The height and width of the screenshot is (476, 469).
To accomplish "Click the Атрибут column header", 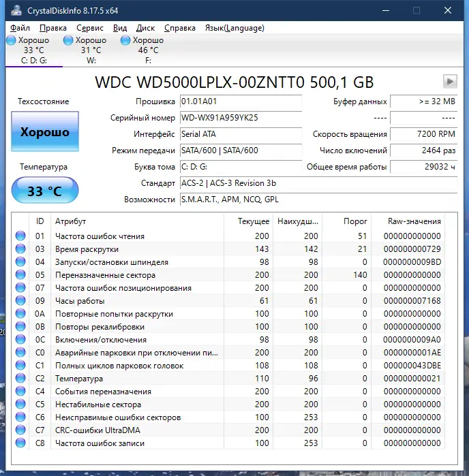I will pyautogui.click(x=137, y=221).
